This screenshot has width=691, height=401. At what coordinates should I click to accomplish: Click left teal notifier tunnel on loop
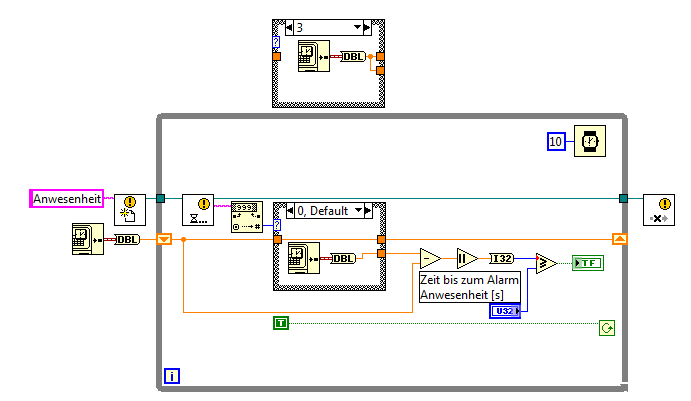tap(160, 198)
